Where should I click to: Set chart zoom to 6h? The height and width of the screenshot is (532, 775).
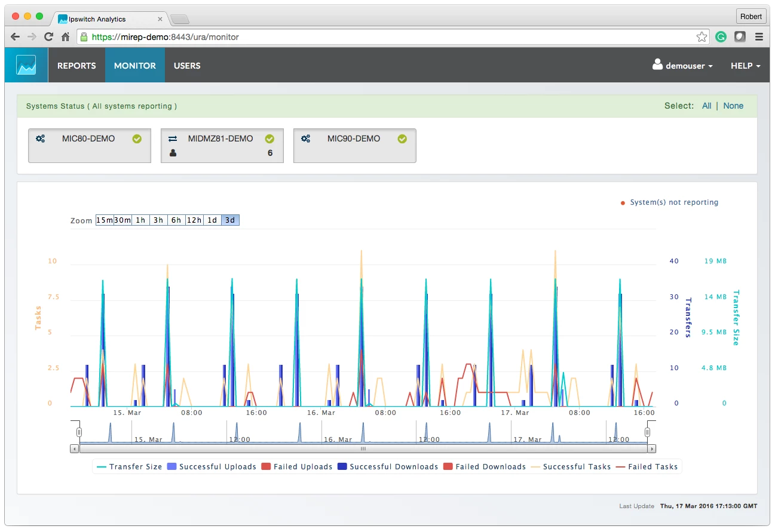[x=176, y=220]
